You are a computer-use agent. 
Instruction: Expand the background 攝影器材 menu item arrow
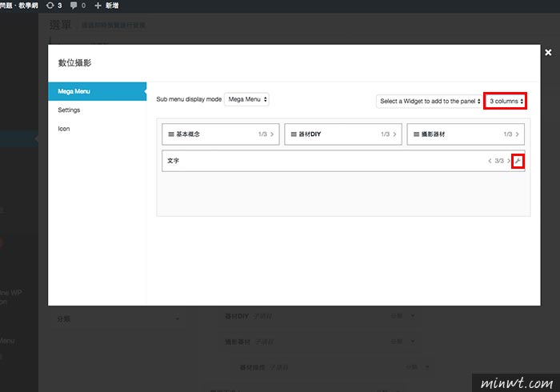(x=413, y=342)
